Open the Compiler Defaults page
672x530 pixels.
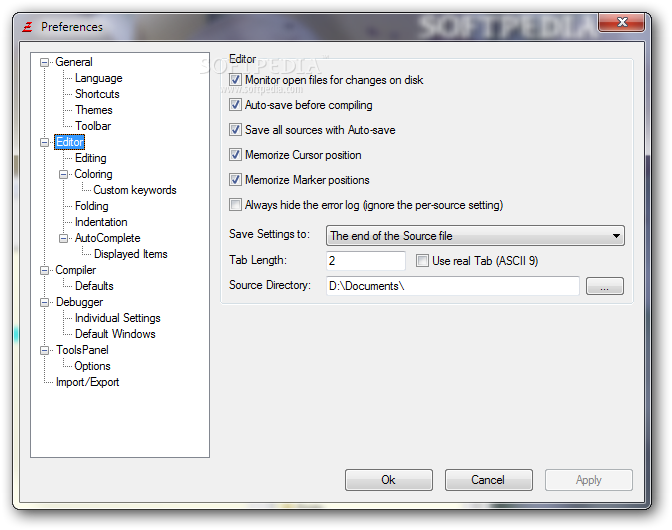coord(94,286)
